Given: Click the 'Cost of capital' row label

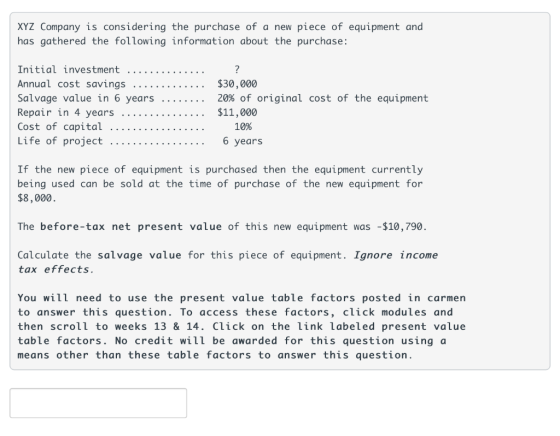Looking at the screenshot, I should pos(60,127).
